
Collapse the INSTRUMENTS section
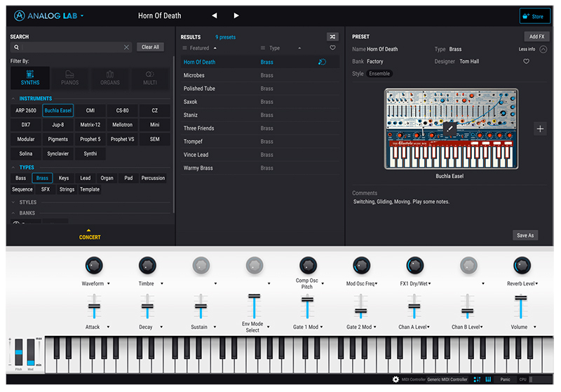(13, 98)
